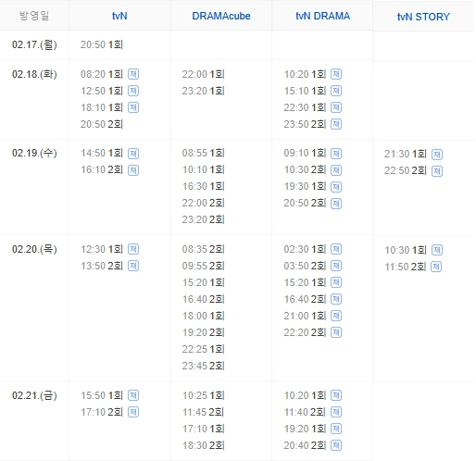Viewport: 476px width, 461px height.
Task: Click the tvN 20:50 1회 entry on 02.17
Action: 102,44
